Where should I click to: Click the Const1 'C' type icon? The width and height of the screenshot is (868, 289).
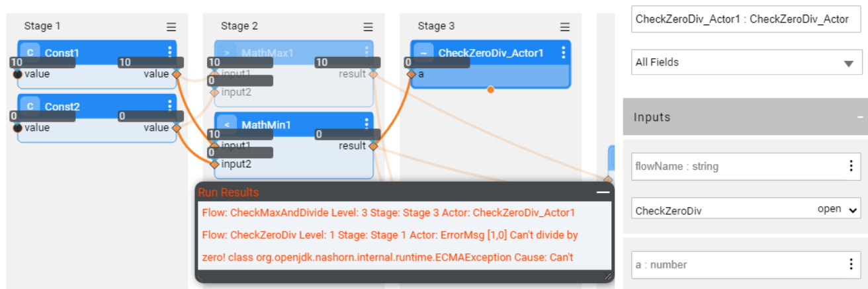tap(30, 52)
